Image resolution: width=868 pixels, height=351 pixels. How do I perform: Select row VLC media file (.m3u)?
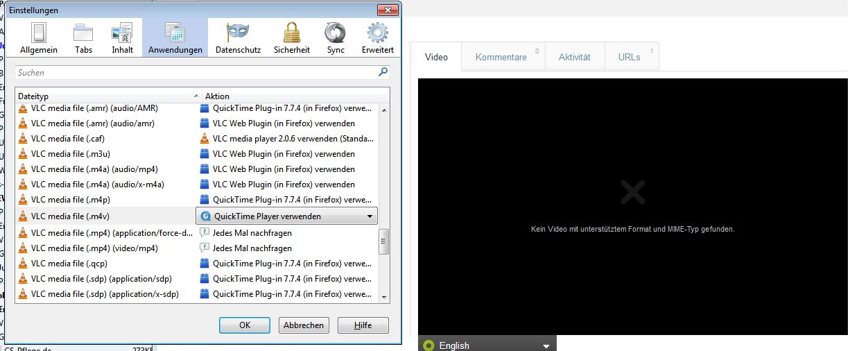[x=198, y=154]
